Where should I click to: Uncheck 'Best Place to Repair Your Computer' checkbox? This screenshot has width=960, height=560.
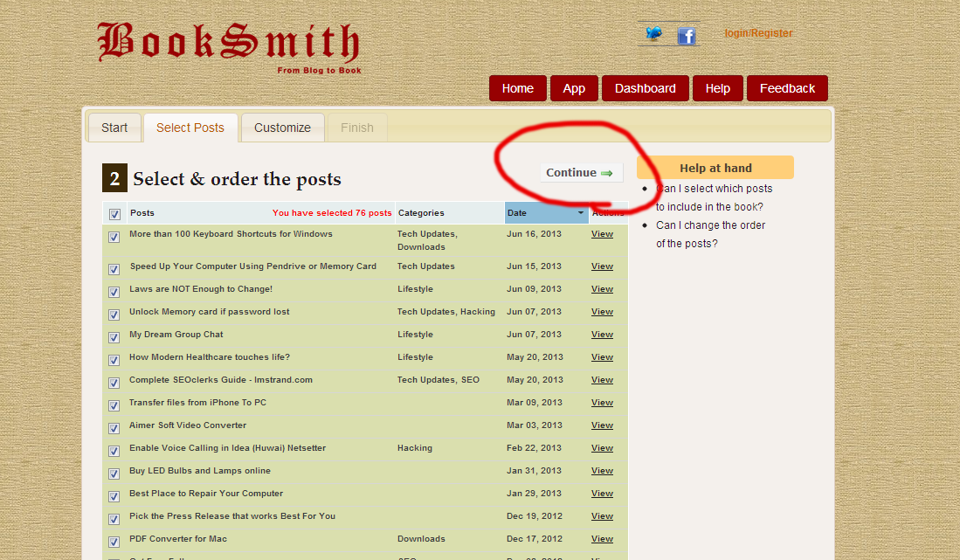114,495
